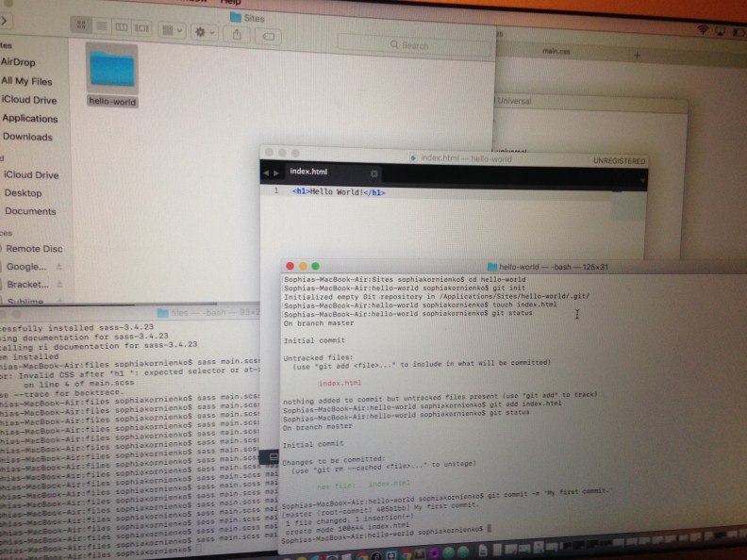This screenshot has height=560, width=747.
Task: Open the Help menu in menu bar
Action: 231,3
